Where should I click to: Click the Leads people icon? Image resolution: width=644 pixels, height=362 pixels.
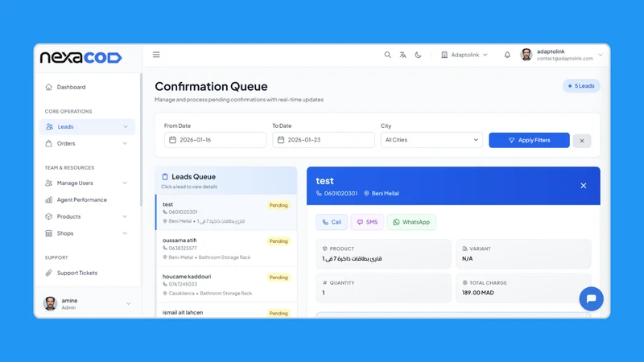(x=49, y=127)
